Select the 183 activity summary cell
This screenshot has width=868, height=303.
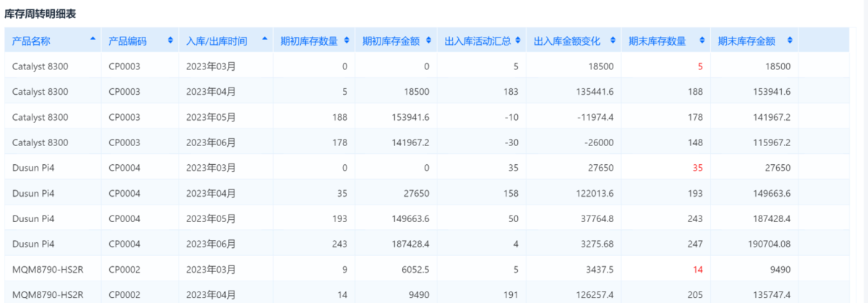pos(511,92)
